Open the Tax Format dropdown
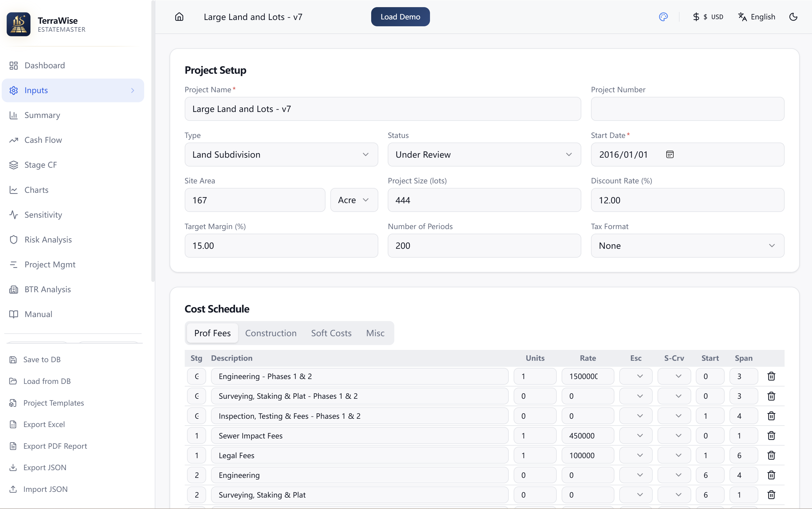The width and height of the screenshot is (812, 509). click(687, 246)
